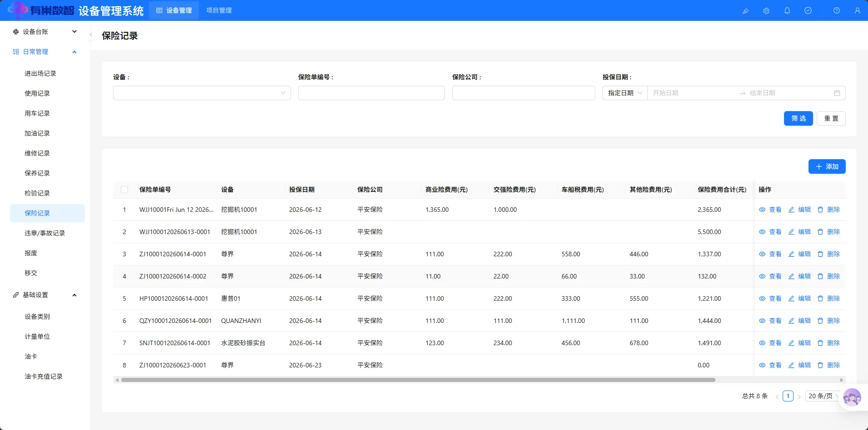This screenshot has width=868, height=430.
Task: Click the 设备台账 grid icon in sidebar
Action: point(16,32)
